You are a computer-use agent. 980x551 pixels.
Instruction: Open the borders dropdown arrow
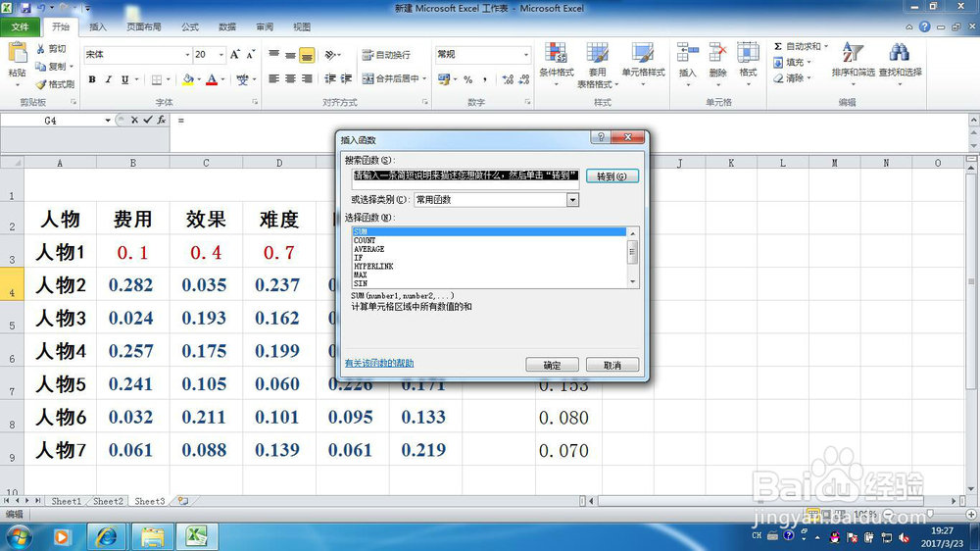point(168,79)
